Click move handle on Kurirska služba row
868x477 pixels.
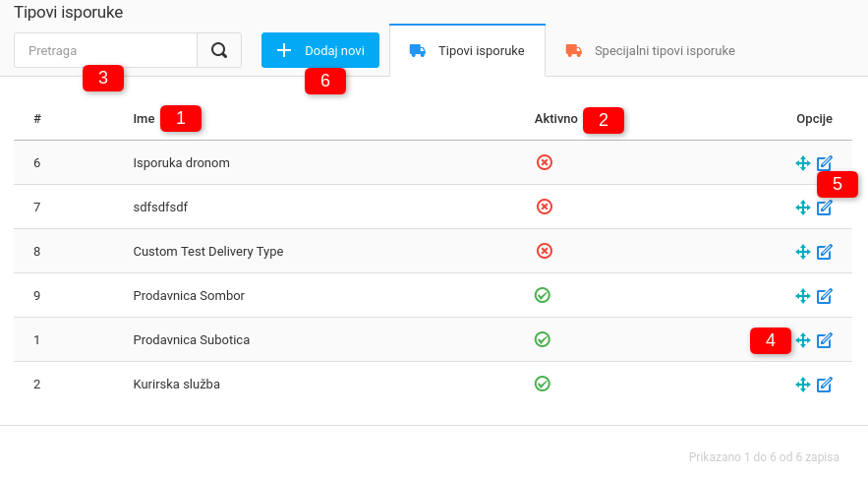coord(802,385)
